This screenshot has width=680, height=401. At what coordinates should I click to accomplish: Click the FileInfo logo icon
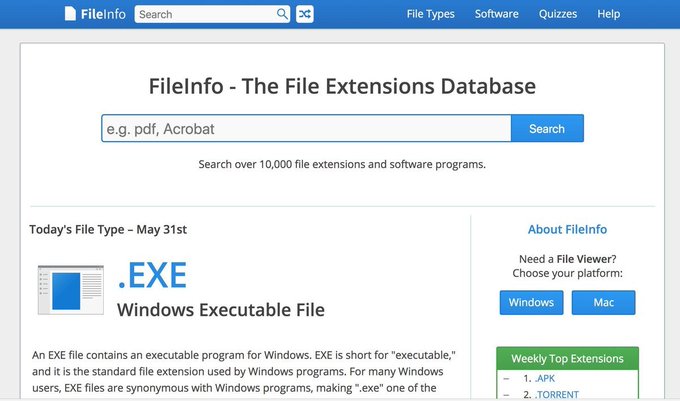70,14
